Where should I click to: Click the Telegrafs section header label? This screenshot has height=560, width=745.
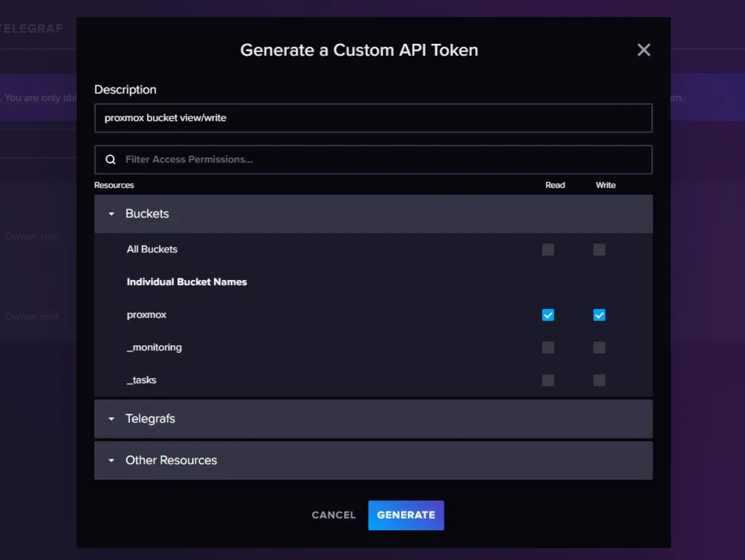pyautogui.click(x=150, y=419)
